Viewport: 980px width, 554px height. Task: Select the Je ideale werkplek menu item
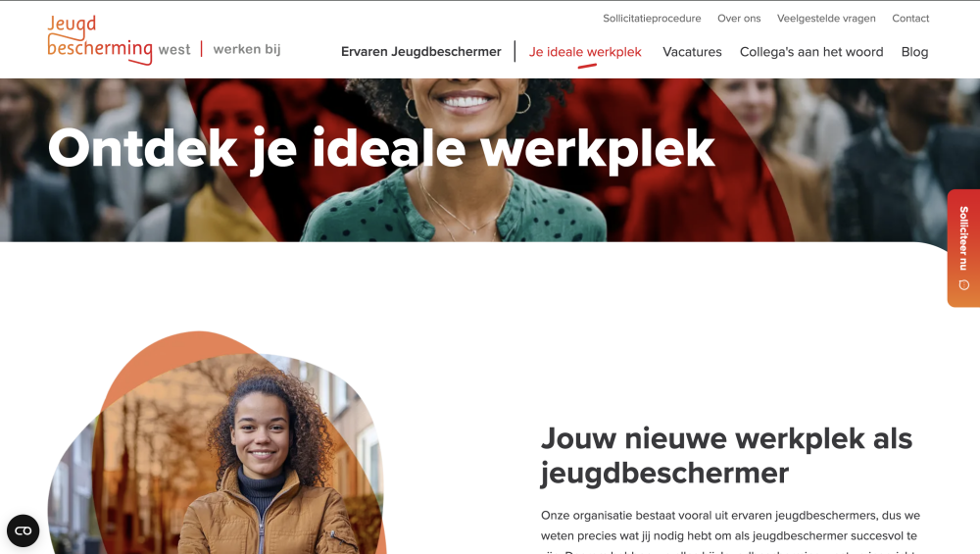(585, 52)
